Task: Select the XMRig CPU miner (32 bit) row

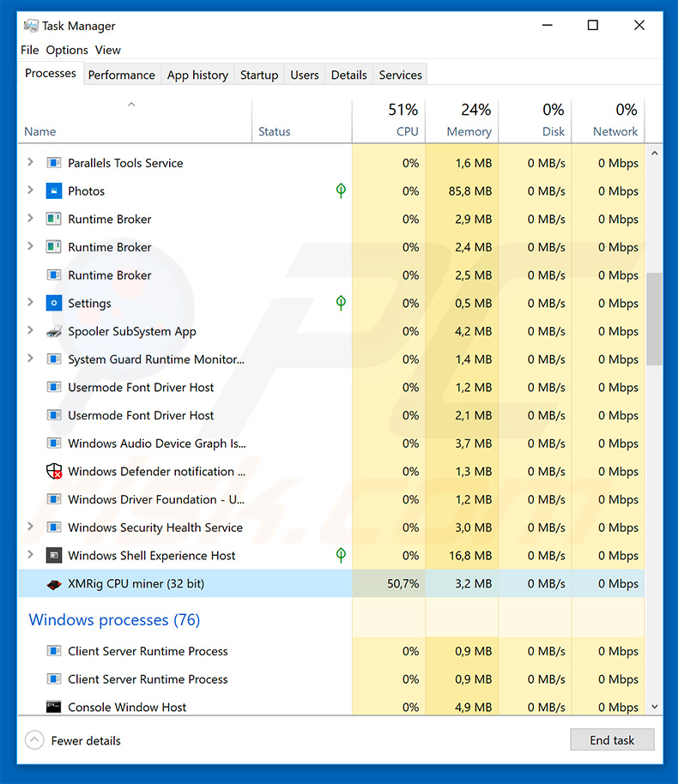Action: point(331,583)
